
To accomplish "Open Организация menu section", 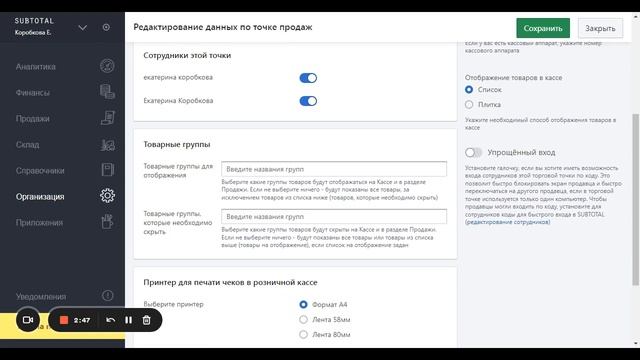I will coord(40,197).
